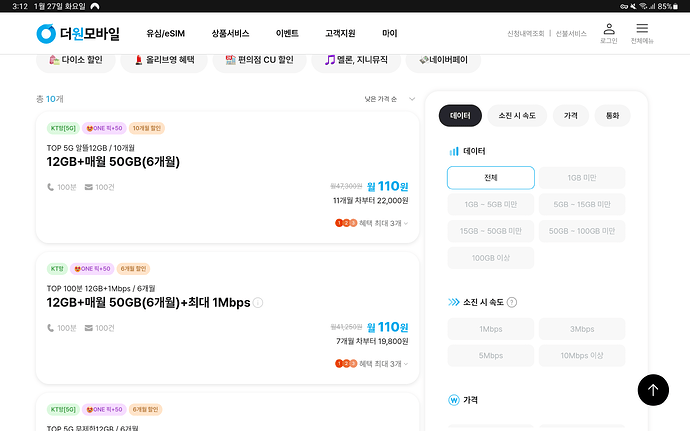Click info icon next to 최대 1Mbps
This screenshot has width=690, height=431.
(x=258, y=303)
